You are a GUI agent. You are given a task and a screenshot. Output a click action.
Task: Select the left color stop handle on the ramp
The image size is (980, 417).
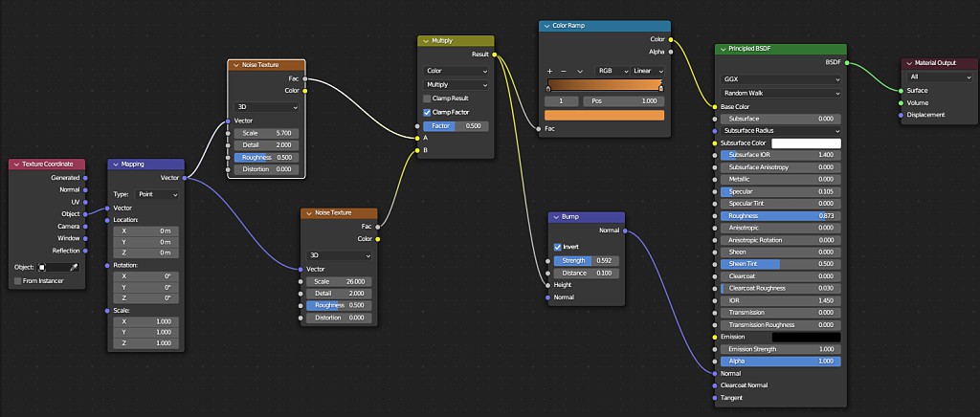[549, 89]
